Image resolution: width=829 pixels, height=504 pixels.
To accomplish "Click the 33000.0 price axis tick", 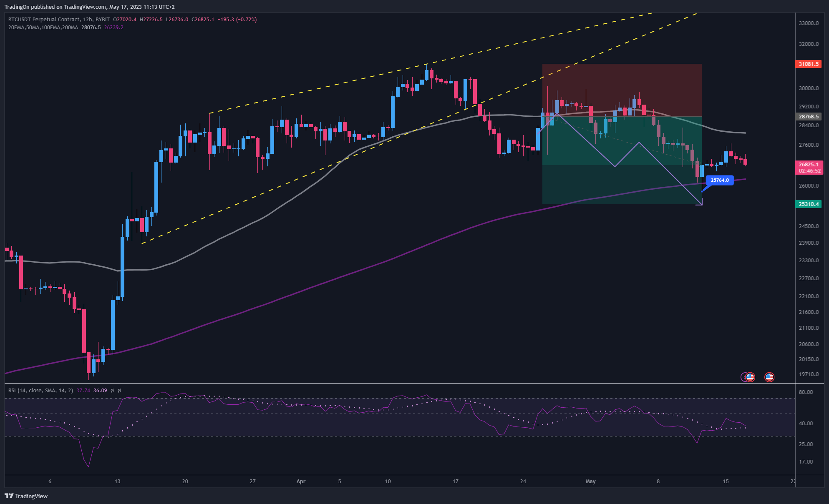I will click(809, 23).
